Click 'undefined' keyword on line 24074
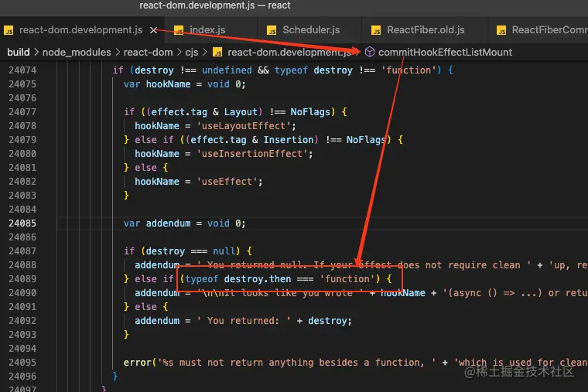 227,70
